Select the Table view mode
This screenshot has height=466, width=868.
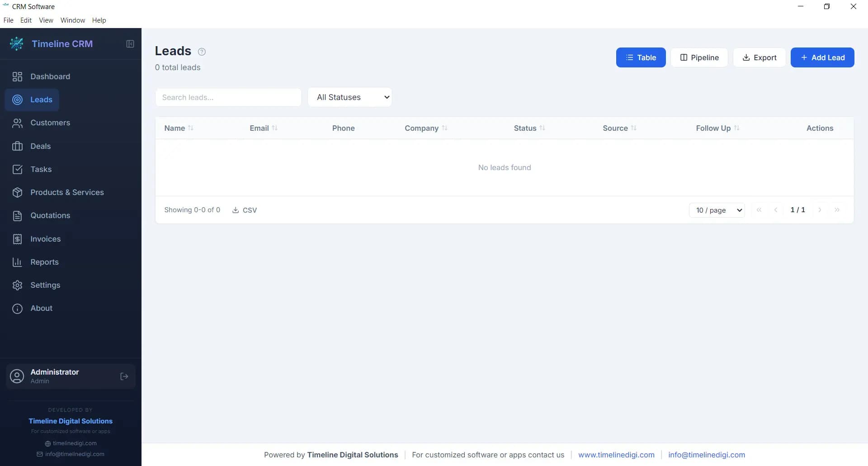coord(641,57)
